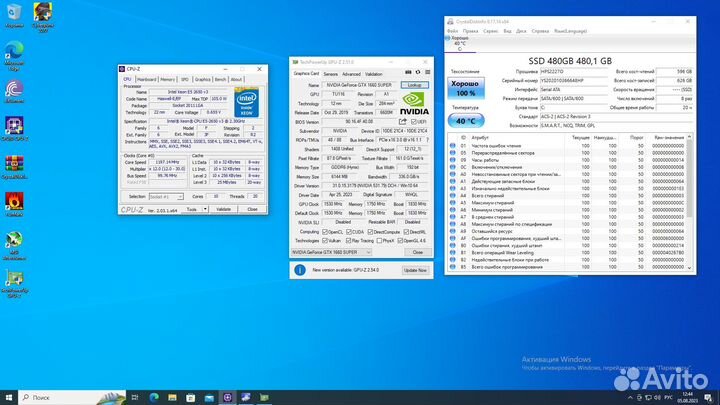Click the Intel Xeon logo in CPU-Z

tap(247, 103)
